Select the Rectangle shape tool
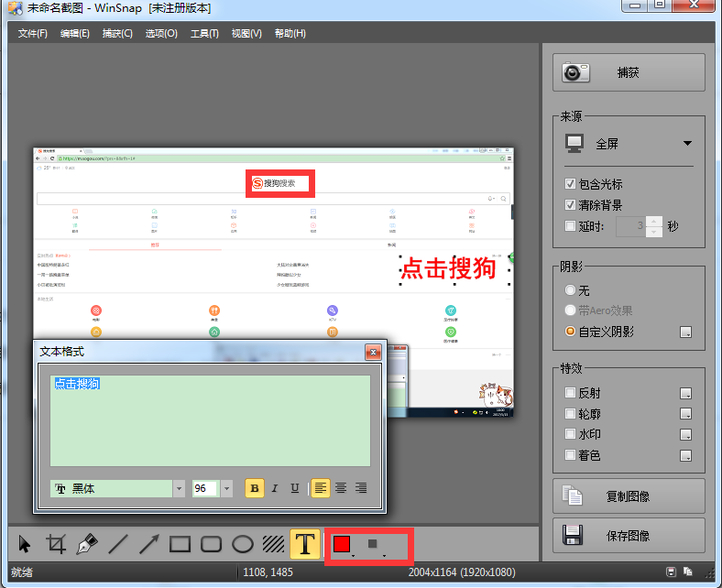The width and height of the screenshot is (722, 588). pyautogui.click(x=180, y=544)
